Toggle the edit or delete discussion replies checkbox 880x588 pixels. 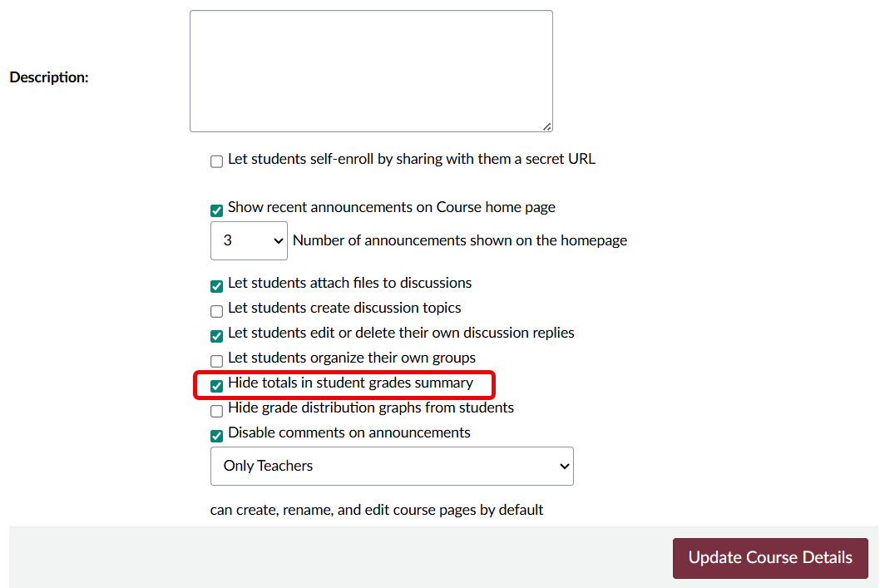[216, 336]
